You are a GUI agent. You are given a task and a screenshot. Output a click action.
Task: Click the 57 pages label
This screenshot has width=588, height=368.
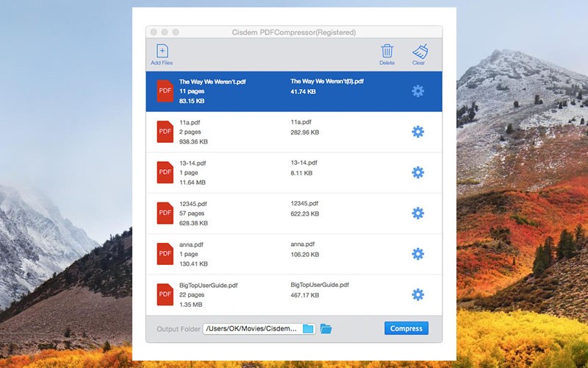[192, 213]
